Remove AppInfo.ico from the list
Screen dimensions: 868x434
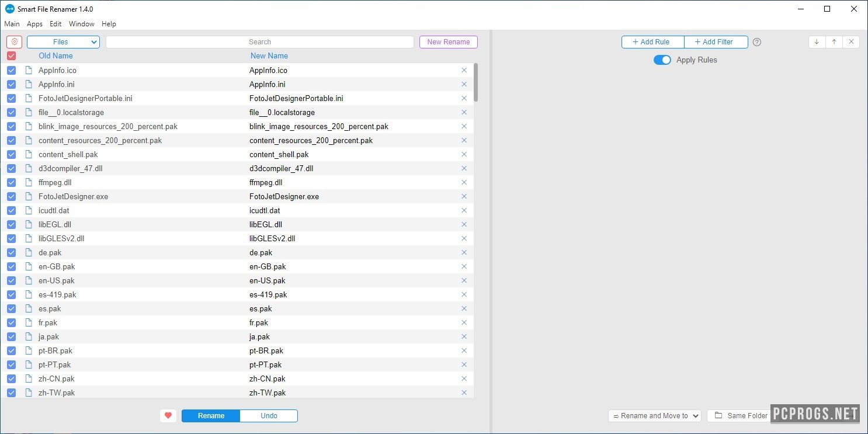(464, 70)
